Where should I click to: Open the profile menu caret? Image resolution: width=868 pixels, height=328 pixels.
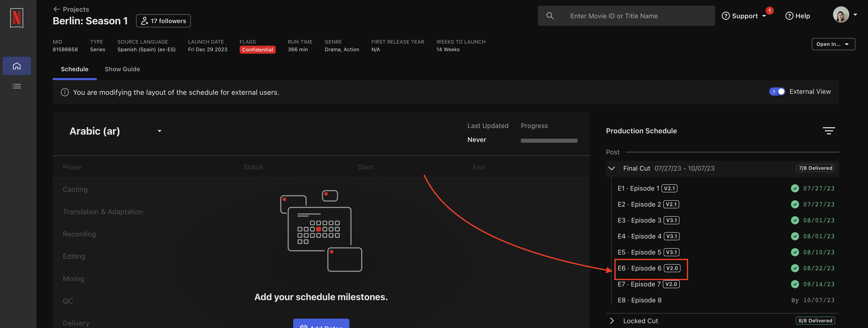click(x=855, y=14)
